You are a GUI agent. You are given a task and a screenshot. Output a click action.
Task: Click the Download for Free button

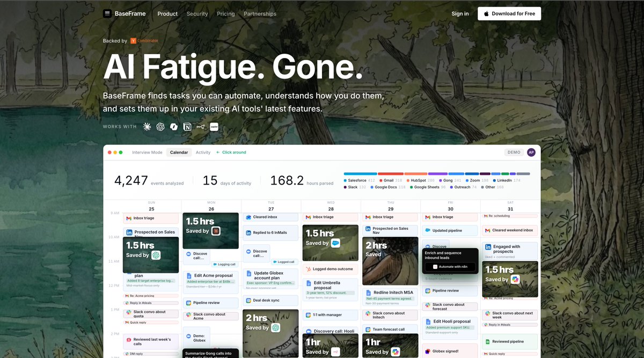coord(509,13)
